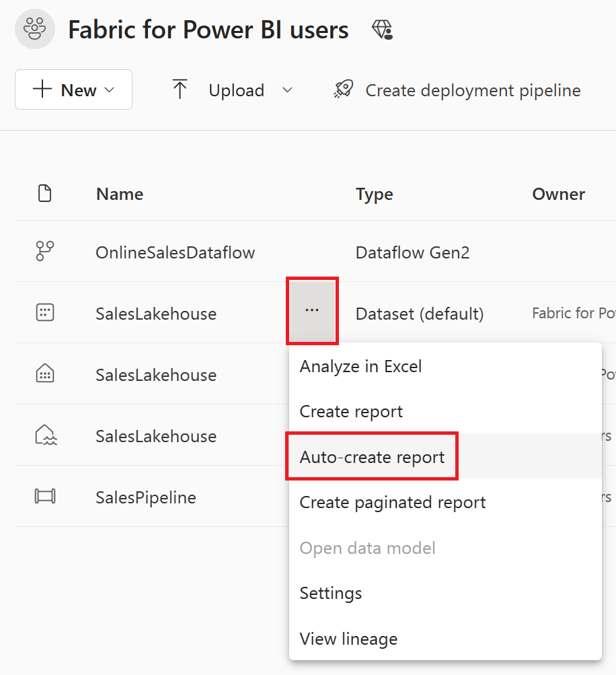The width and height of the screenshot is (616, 675).
Task: Click the file type column header icon
Action: pos(45,193)
